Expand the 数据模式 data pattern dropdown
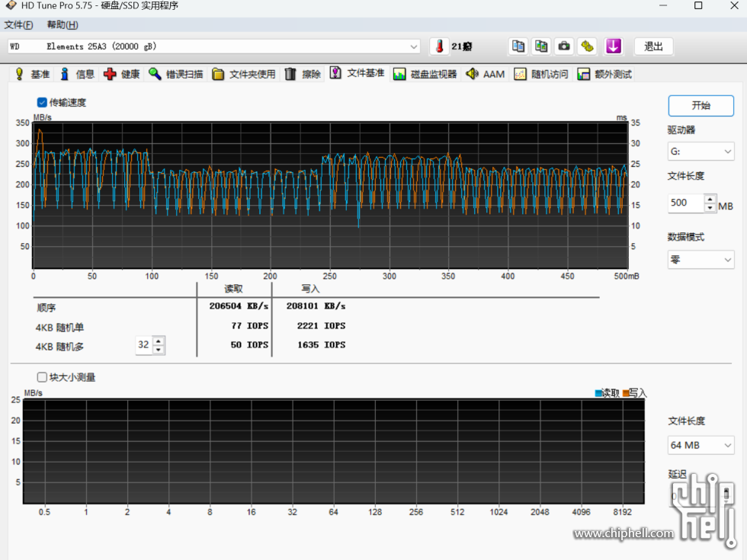Image resolution: width=747 pixels, height=560 pixels. tap(701, 260)
